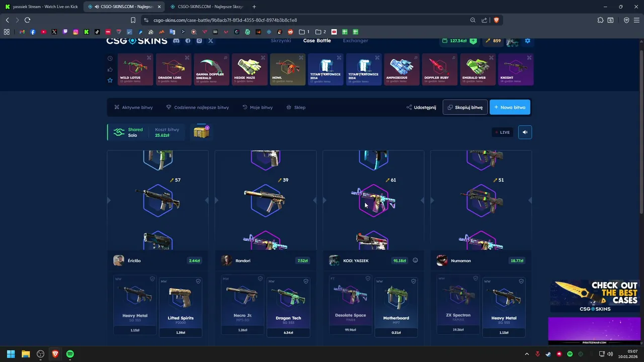Bookmark the page with the bookmark icon

pyautogui.click(x=133, y=20)
